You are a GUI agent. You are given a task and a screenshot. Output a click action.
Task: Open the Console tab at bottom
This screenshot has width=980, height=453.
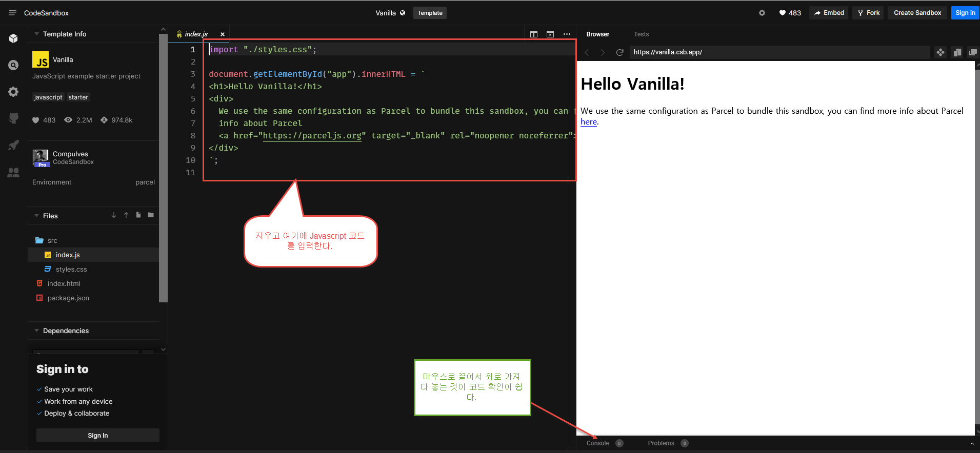(598, 443)
